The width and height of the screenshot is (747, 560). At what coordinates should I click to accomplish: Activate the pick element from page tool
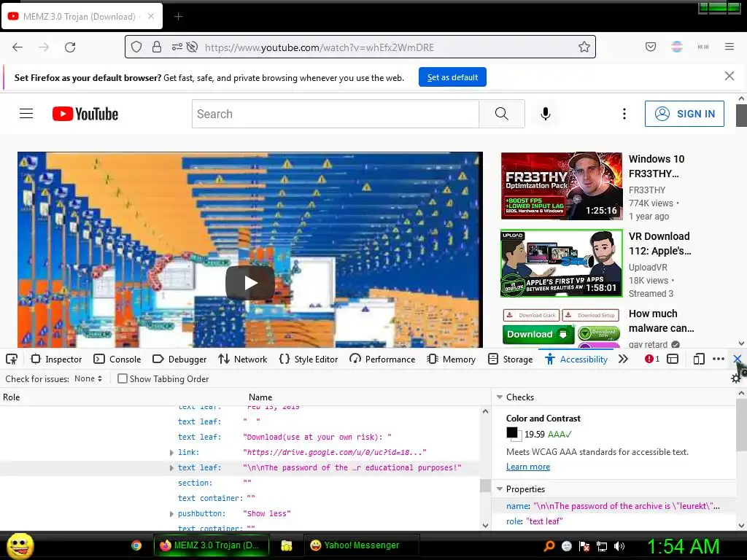tap(12, 359)
